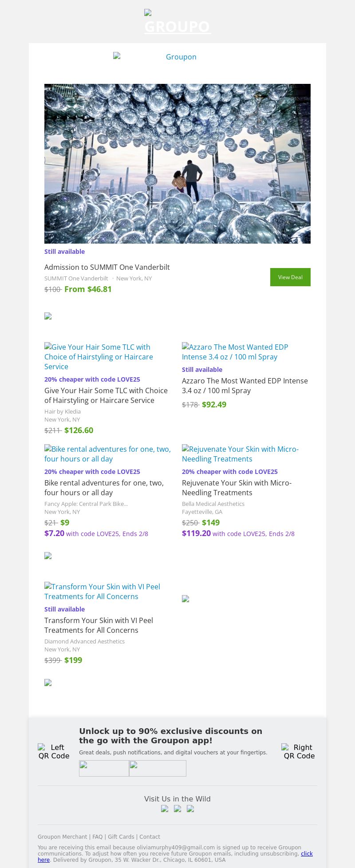Open the Hairstyling or Haircare Service deal

[x=106, y=395]
